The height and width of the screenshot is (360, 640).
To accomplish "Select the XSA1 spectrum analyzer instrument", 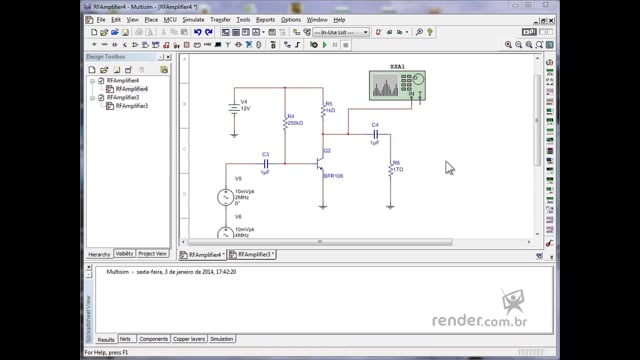I will tap(397, 85).
